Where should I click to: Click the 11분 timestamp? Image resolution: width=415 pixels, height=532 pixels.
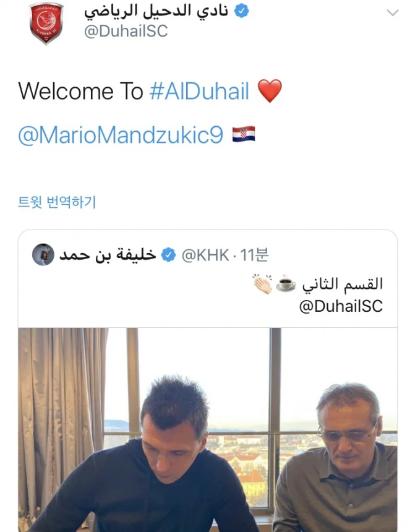(254, 255)
